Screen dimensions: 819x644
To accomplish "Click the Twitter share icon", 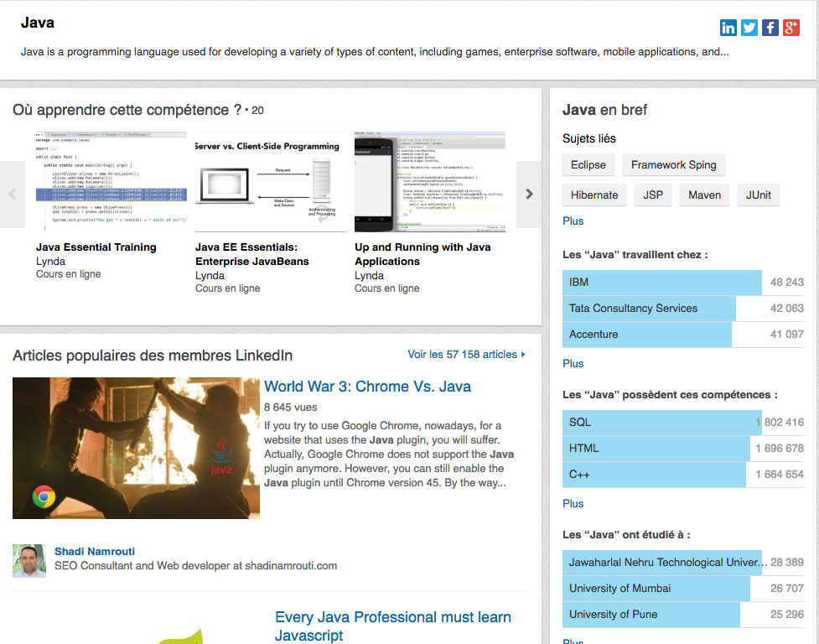I will pos(749,28).
